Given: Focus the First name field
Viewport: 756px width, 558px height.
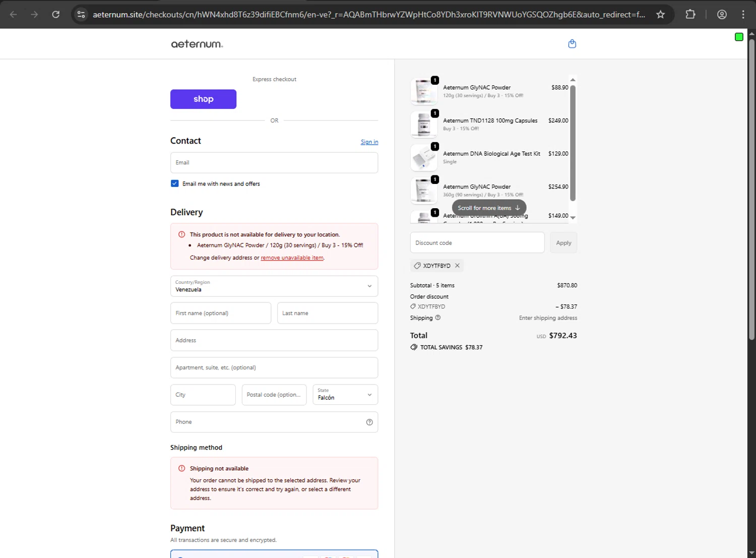Looking at the screenshot, I should (x=221, y=313).
